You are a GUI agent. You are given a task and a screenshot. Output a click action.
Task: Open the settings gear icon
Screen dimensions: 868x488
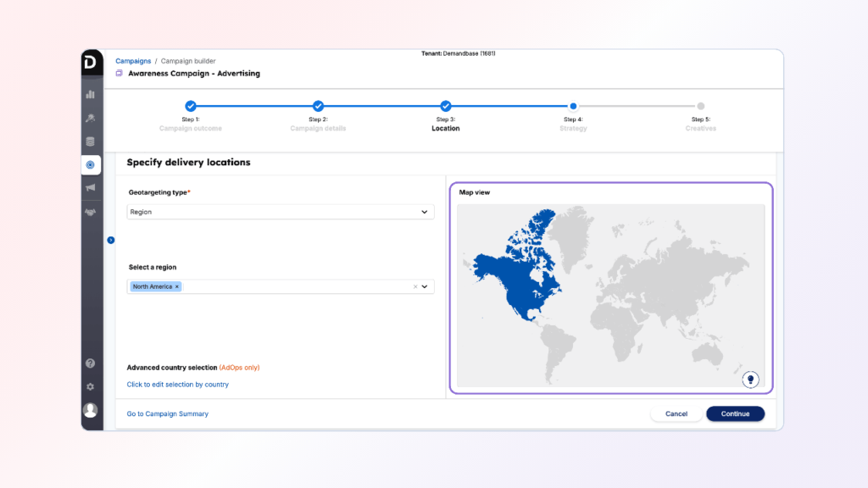(91, 387)
